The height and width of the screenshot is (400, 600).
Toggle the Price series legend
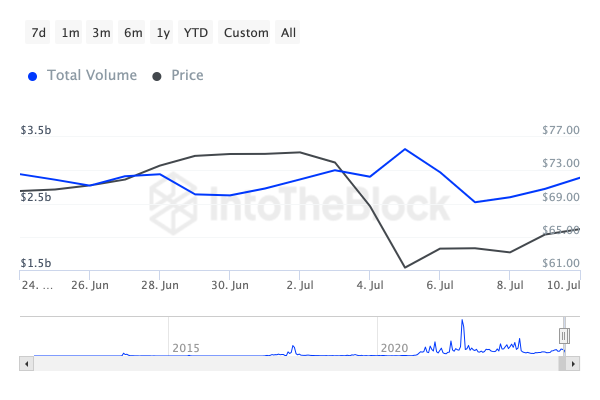tap(186, 75)
